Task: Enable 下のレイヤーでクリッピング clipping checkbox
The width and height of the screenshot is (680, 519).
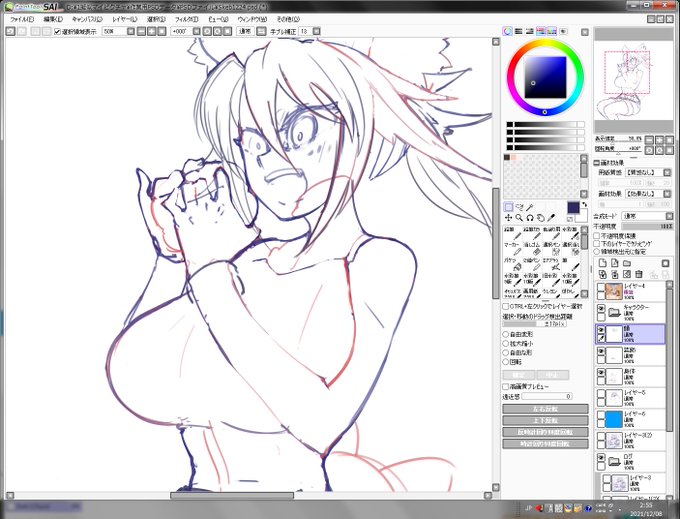Action: tap(597, 244)
